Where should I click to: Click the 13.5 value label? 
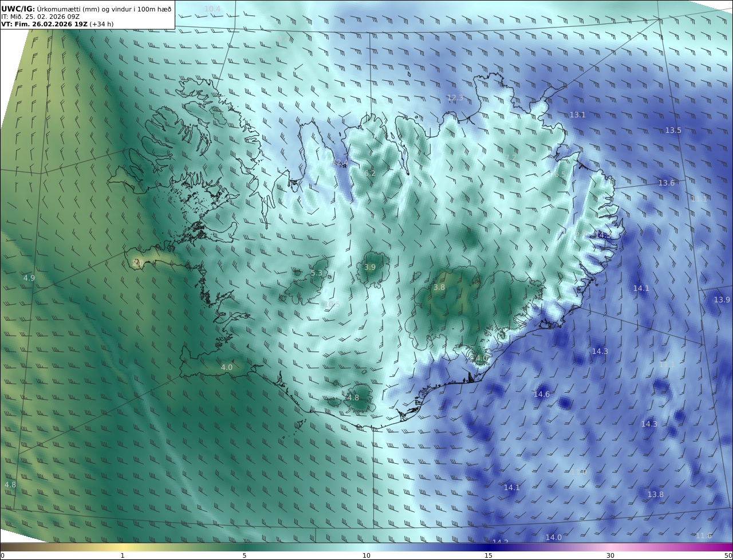(x=673, y=131)
